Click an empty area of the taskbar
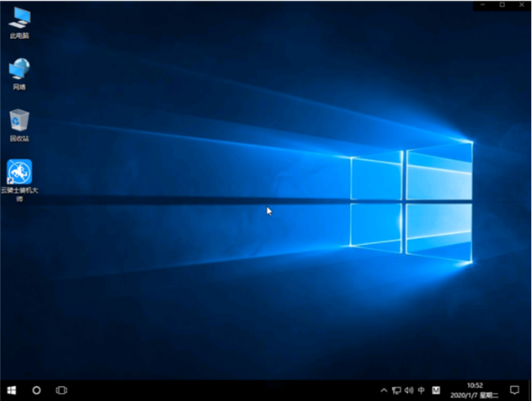Image resolution: width=532 pixels, height=401 pixels. [x=213, y=390]
